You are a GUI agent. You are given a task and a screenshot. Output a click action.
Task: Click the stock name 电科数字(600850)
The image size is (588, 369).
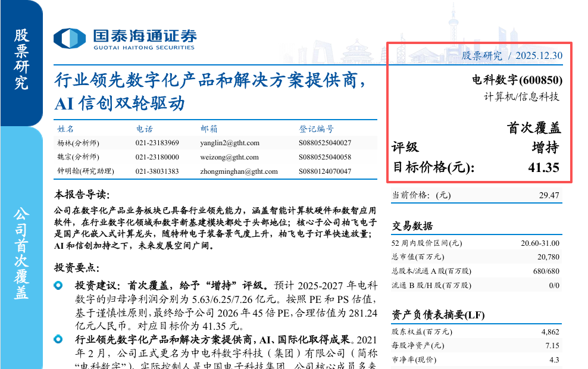pos(517,80)
